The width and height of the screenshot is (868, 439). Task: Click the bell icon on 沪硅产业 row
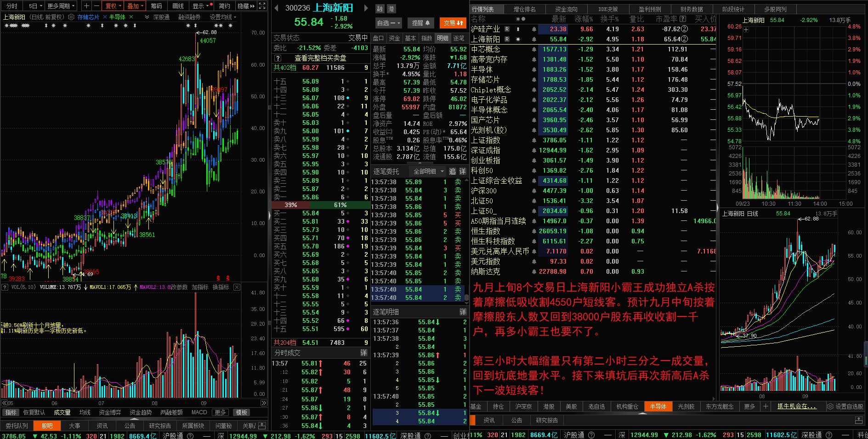tap(534, 29)
